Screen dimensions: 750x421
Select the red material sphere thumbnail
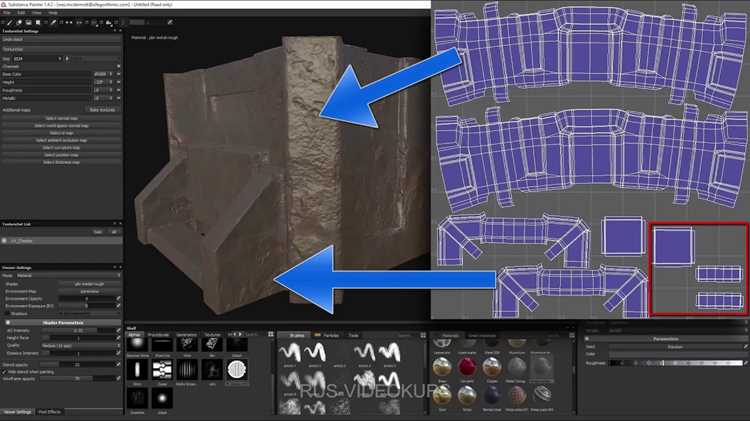point(467,368)
